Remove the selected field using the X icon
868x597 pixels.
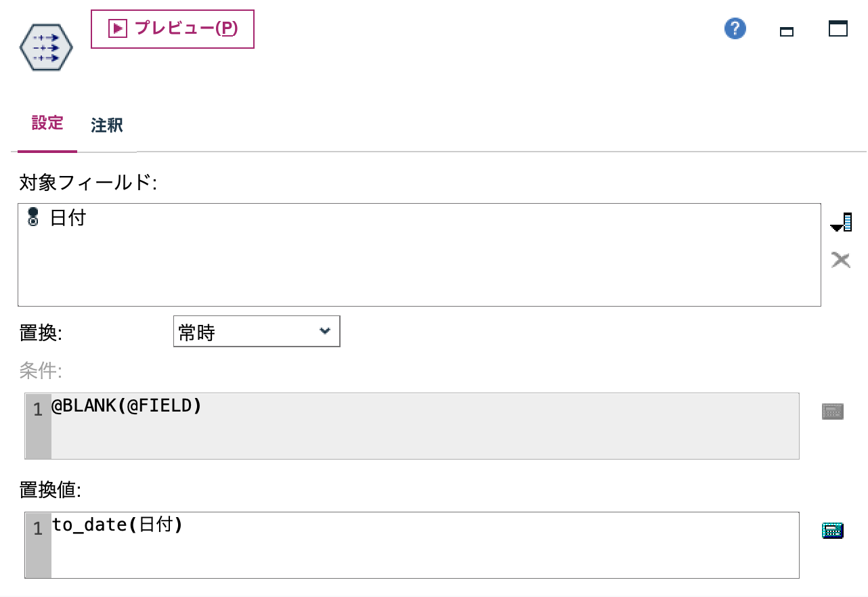click(x=841, y=259)
